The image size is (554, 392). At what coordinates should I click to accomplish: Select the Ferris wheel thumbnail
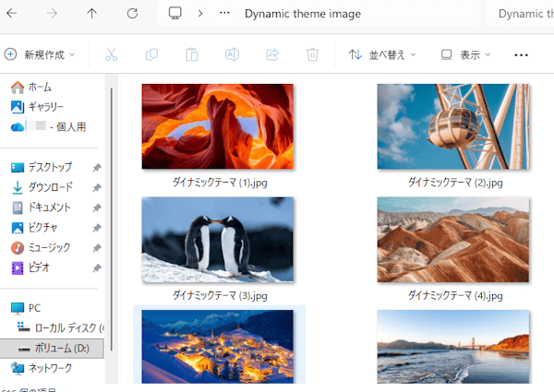453,126
